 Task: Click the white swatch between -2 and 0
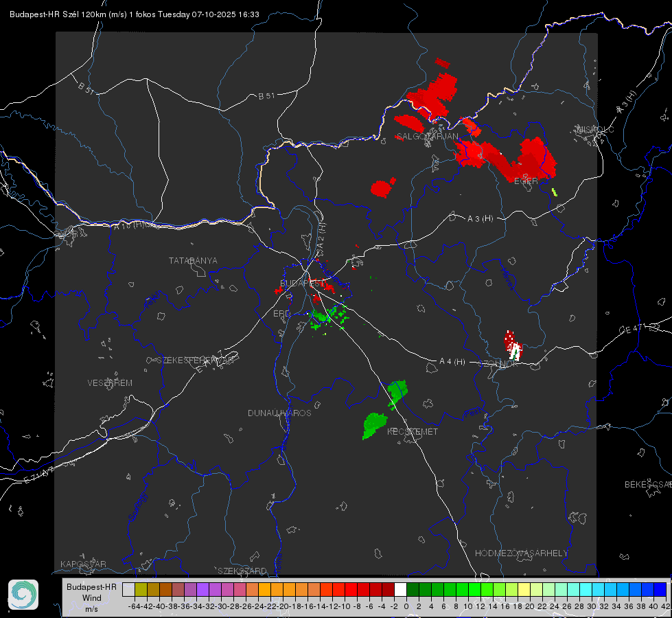coord(400,589)
